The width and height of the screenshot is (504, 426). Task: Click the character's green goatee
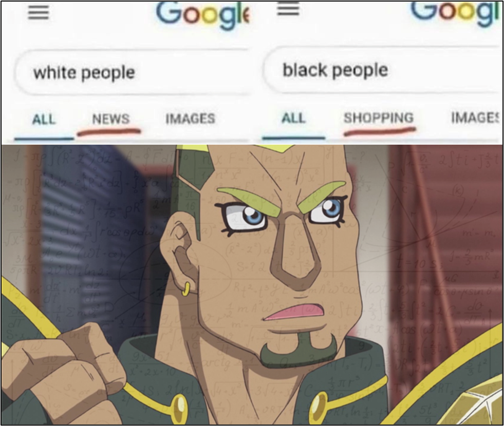[x=298, y=350]
